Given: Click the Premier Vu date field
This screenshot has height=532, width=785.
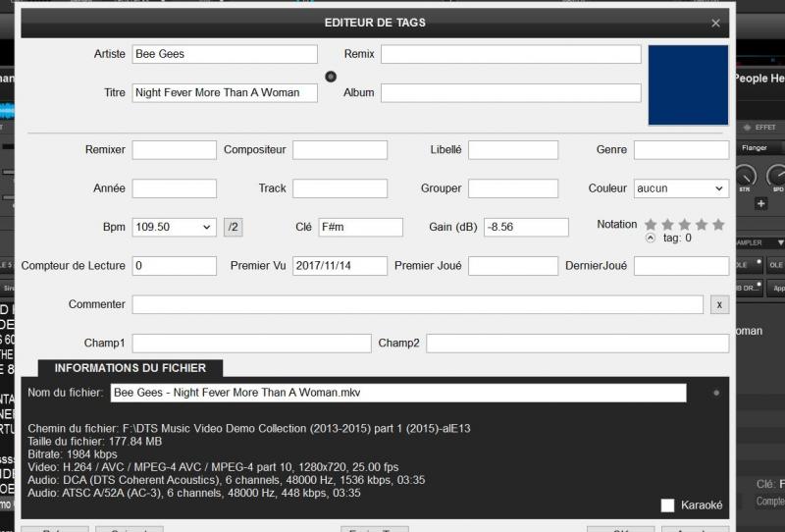Looking at the screenshot, I should point(340,265).
